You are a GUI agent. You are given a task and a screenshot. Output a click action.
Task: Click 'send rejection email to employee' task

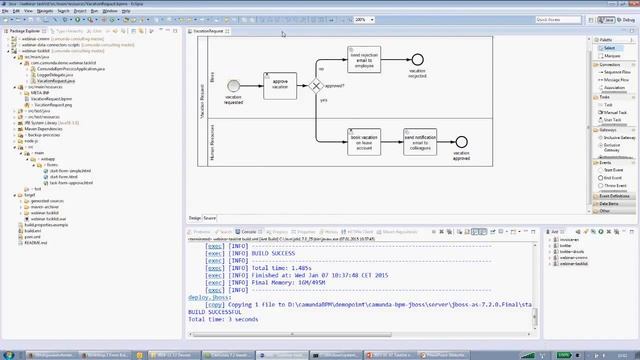(364, 60)
